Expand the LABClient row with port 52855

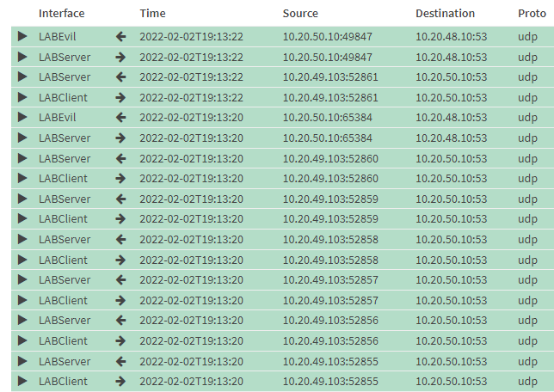[x=22, y=381]
